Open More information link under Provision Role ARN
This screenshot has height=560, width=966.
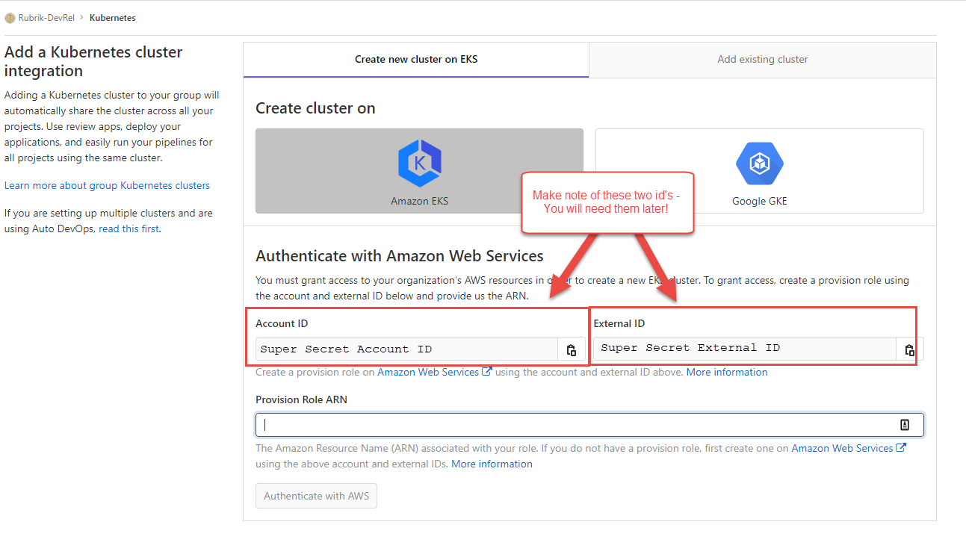[x=492, y=464]
